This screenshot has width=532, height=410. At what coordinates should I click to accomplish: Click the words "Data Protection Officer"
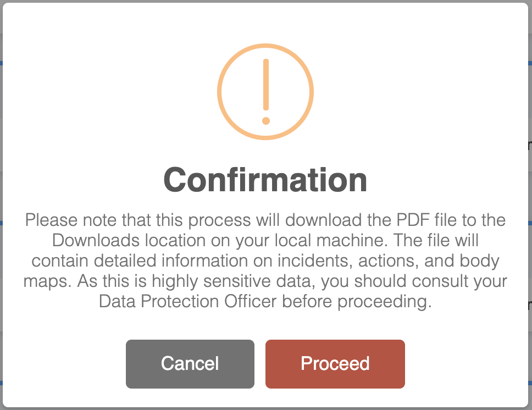pos(187,301)
